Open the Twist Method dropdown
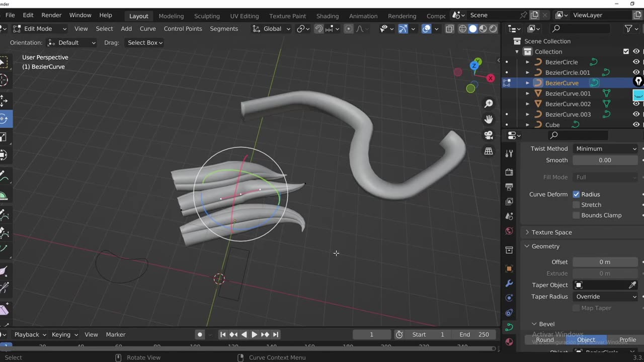 606,149
